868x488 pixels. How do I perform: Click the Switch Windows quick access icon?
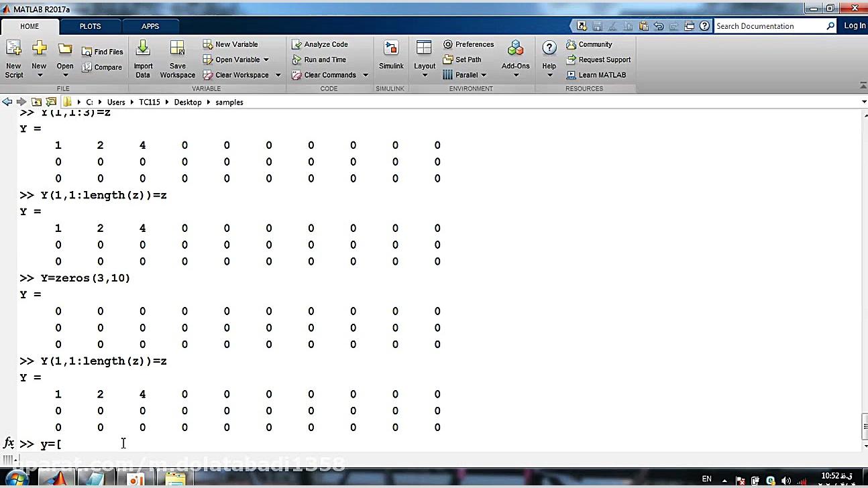690,26
